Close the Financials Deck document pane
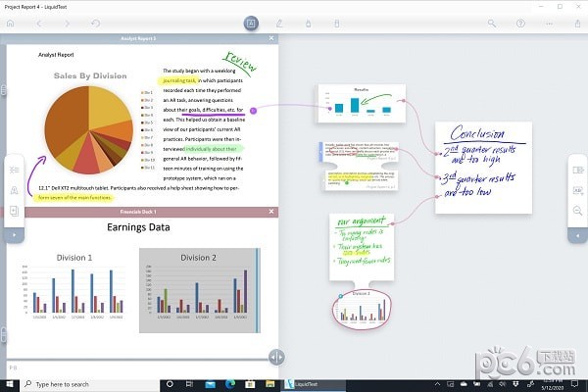588x392 pixels. coord(271,212)
